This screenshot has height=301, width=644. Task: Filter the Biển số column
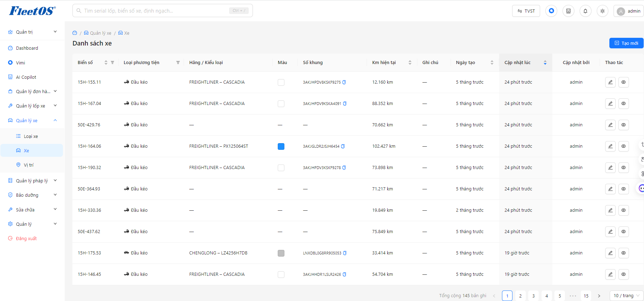(112, 63)
